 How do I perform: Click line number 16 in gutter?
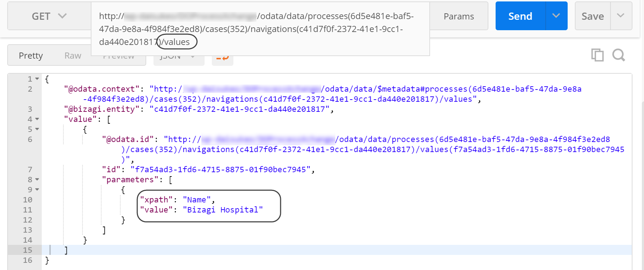[28, 260]
